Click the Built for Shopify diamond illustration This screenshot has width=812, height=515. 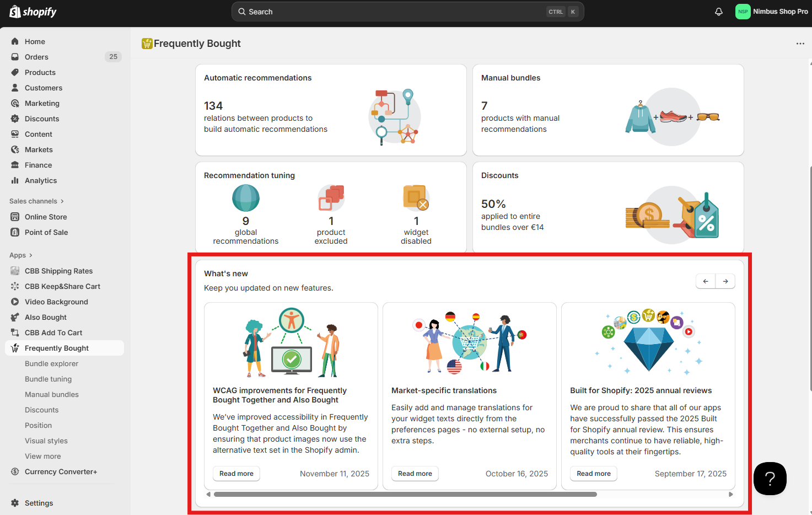coord(648,341)
